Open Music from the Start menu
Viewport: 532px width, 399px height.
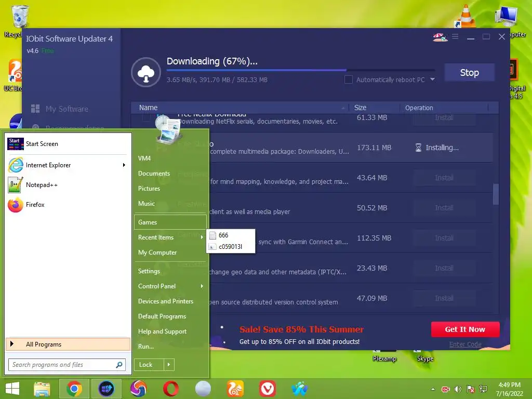tap(146, 204)
